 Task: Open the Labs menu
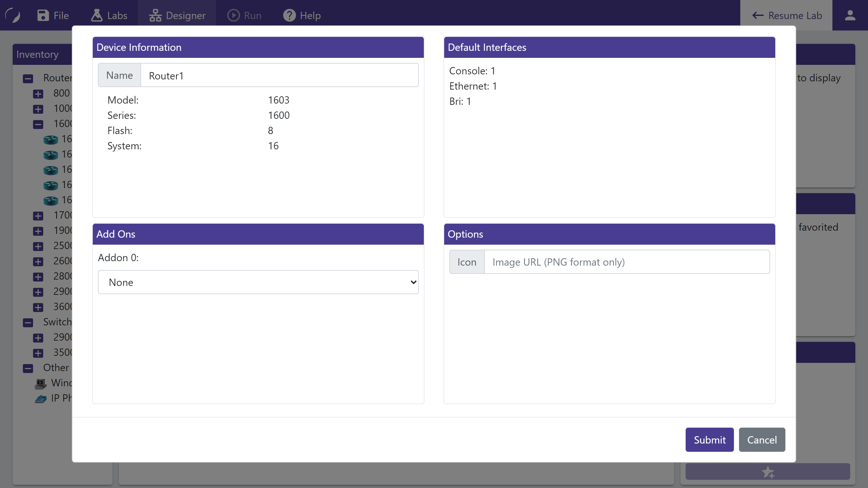[x=109, y=15]
